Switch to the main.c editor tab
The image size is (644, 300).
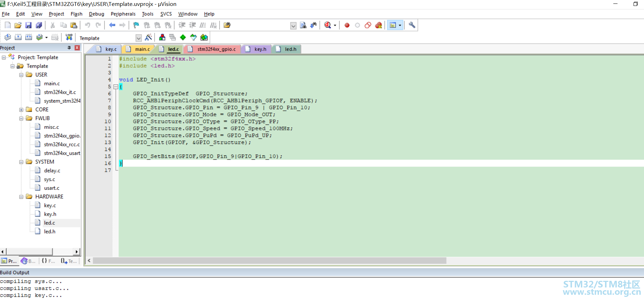[x=138, y=49]
